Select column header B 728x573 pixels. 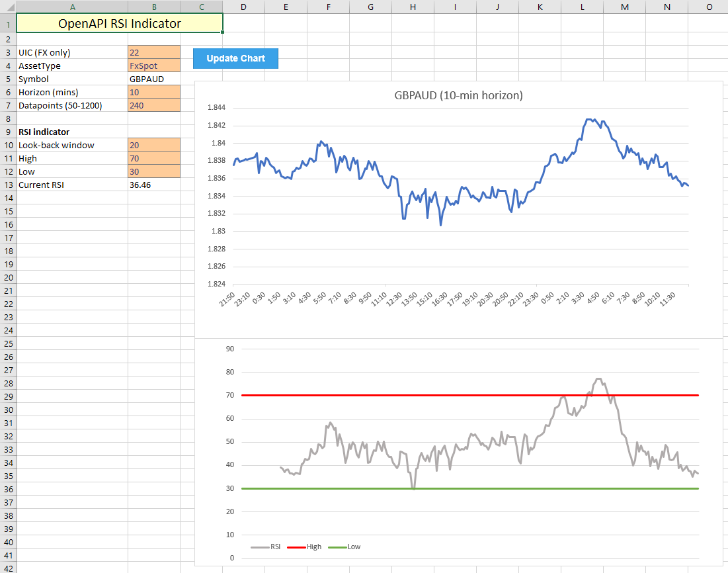153,7
